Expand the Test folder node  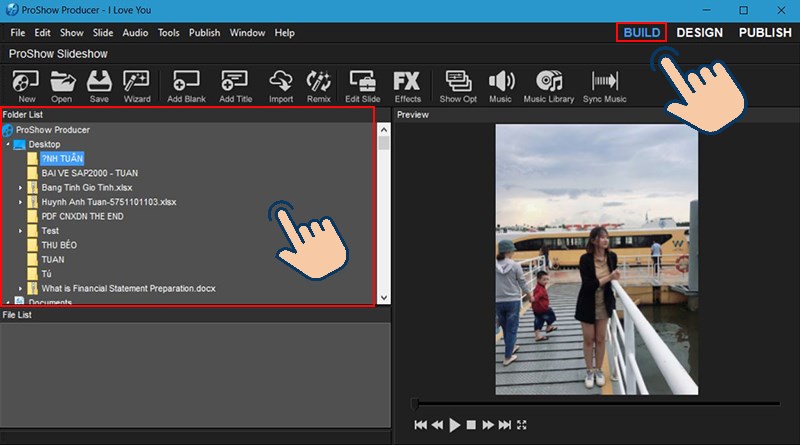coord(20,231)
